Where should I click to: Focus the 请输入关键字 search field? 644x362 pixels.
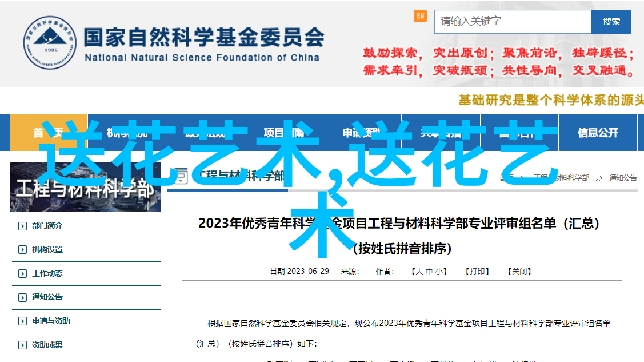click(x=513, y=21)
